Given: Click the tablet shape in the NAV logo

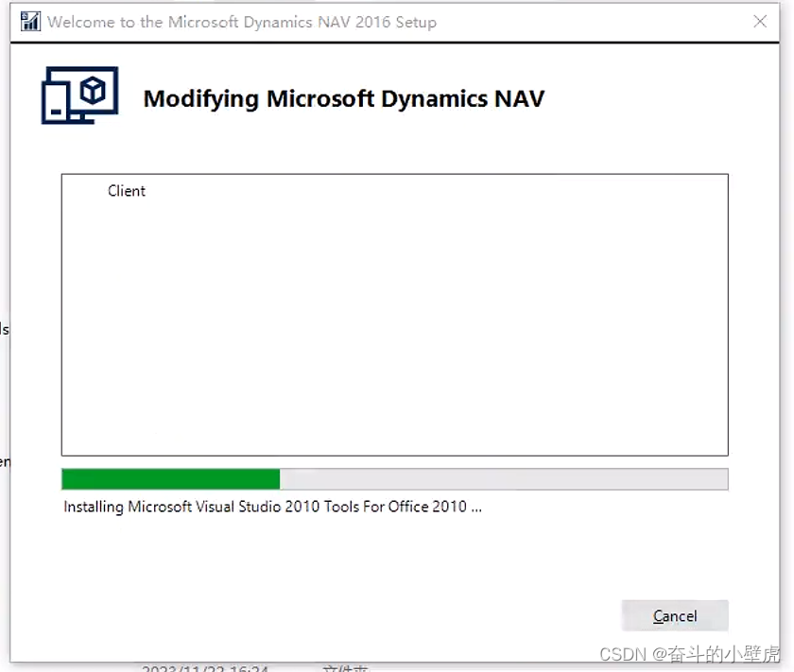Looking at the screenshot, I should tap(57, 104).
